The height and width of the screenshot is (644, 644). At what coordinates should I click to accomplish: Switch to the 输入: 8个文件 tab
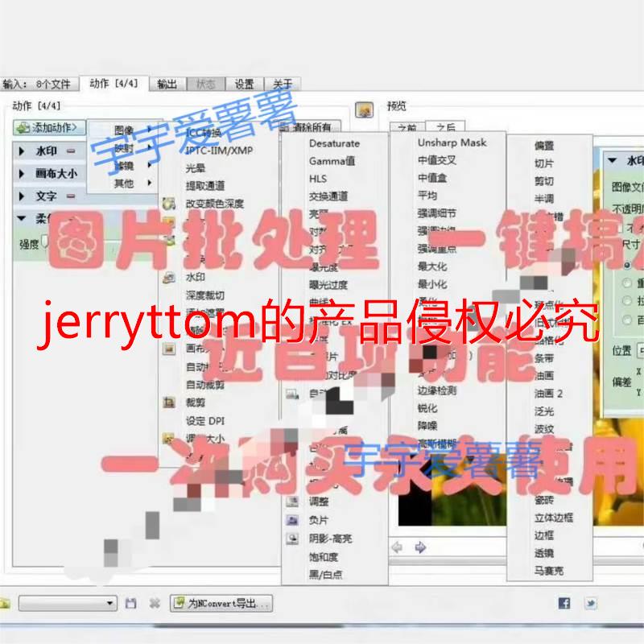click(x=39, y=85)
